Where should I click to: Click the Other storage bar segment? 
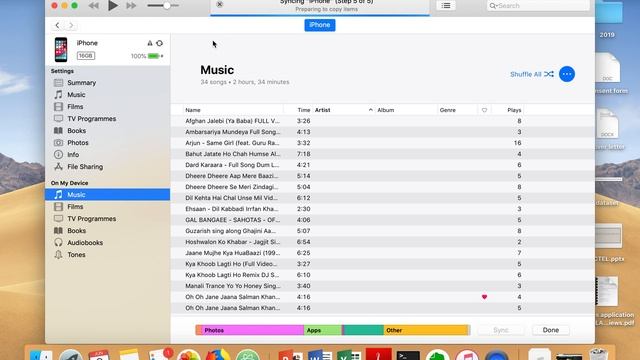[x=425, y=330]
